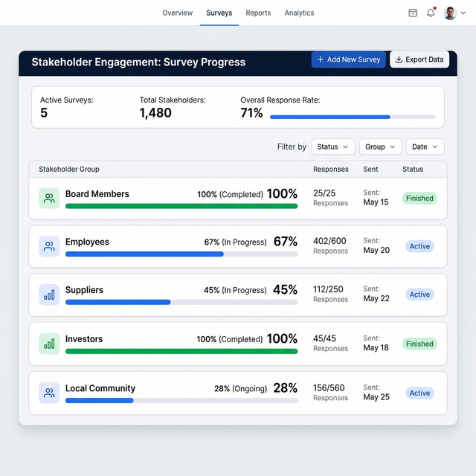Viewport: 476px width, 476px height.
Task: Click the 402/600 responses value
Action: tap(329, 241)
